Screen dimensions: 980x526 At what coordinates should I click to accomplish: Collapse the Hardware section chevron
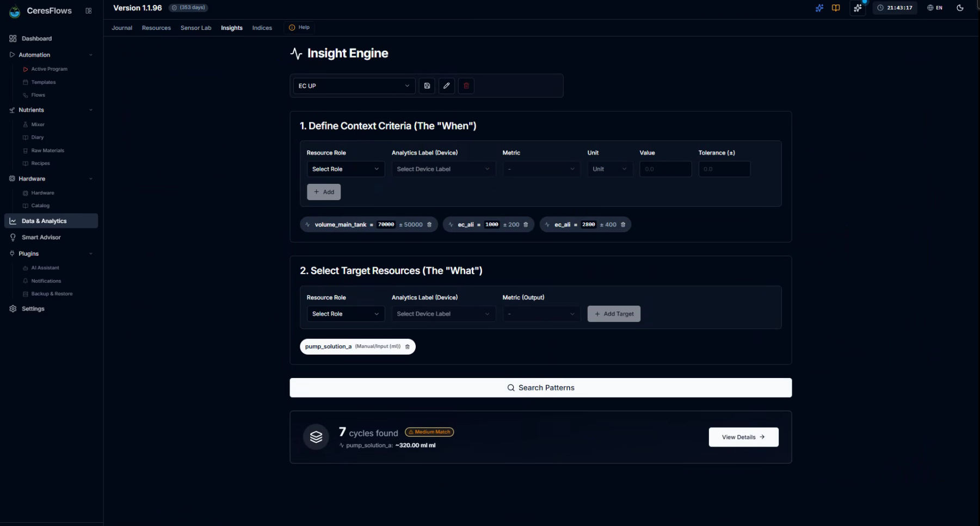(91, 179)
